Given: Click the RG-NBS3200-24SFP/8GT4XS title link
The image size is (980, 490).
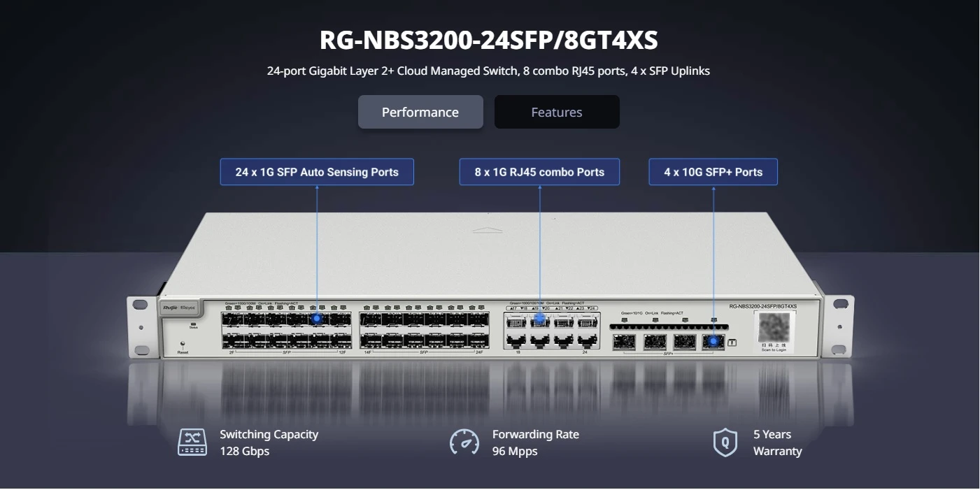Looking at the screenshot, I should [490, 41].
